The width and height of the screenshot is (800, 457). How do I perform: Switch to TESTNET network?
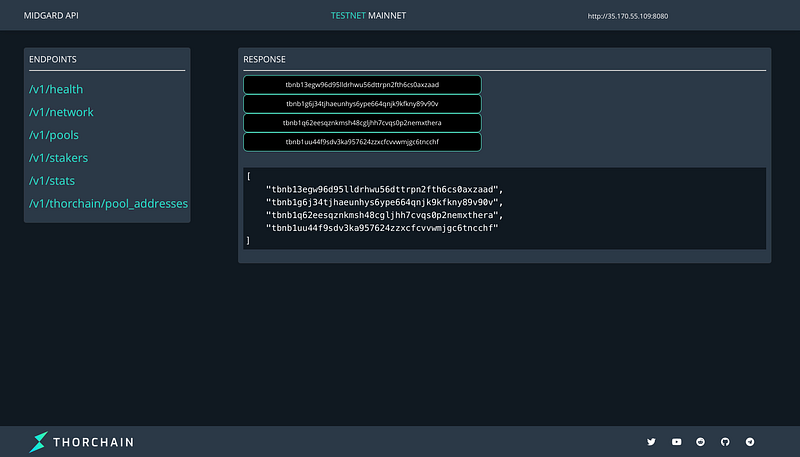click(x=348, y=16)
